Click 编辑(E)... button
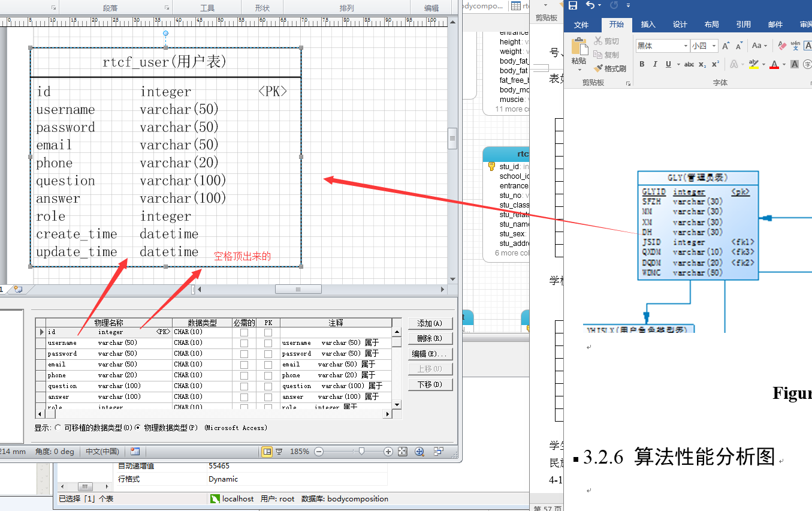 pos(430,354)
